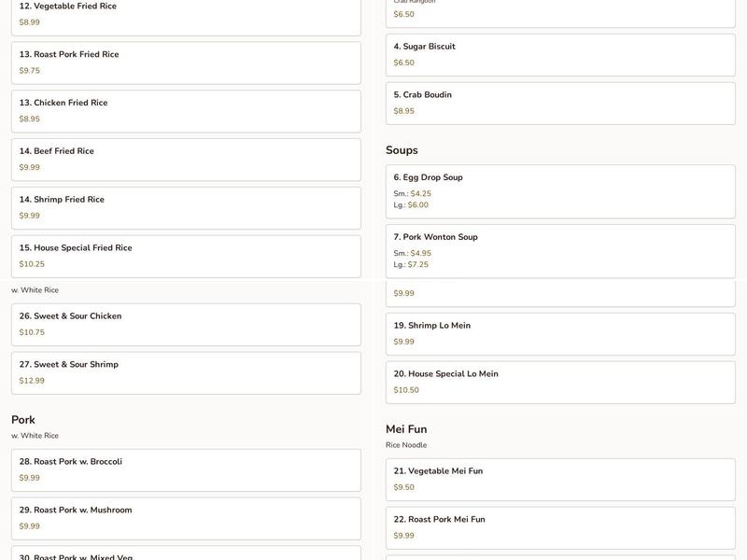Open the Egg Drop Soup listing
Viewport: 747px width, 560px height.
pos(561,189)
